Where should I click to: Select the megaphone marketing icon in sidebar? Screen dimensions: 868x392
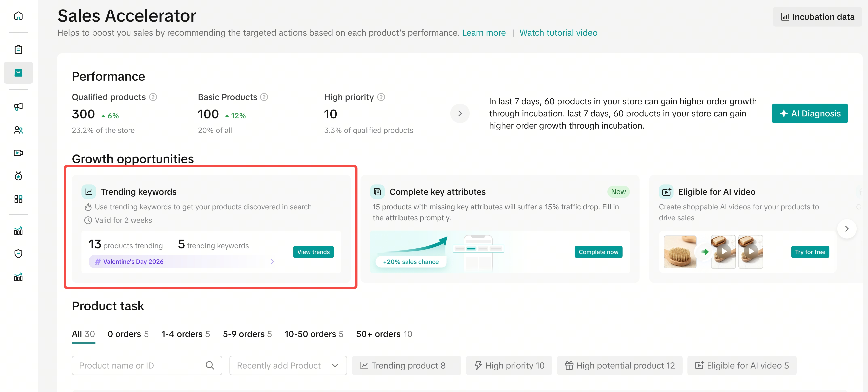coord(18,107)
